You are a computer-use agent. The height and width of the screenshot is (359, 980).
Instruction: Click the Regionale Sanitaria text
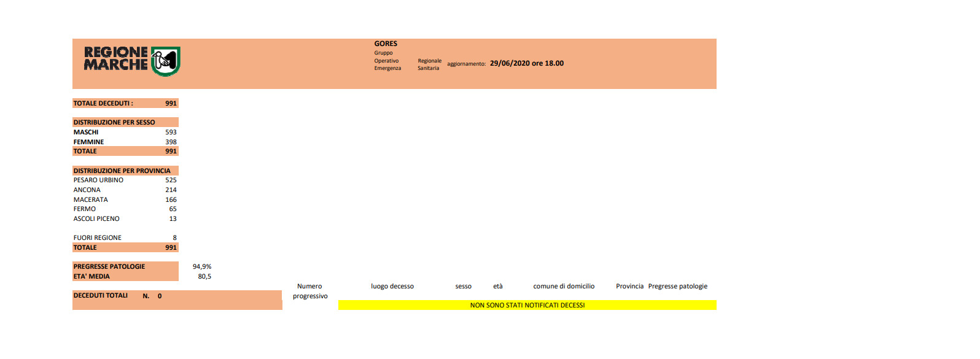[x=429, y=64]
